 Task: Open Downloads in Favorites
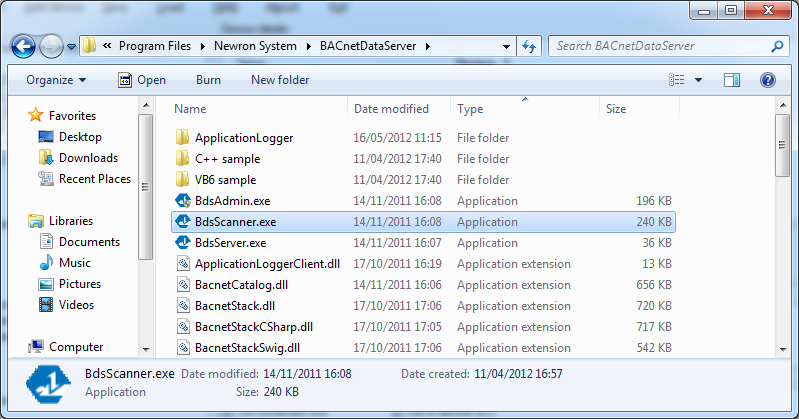click(88, 158)
